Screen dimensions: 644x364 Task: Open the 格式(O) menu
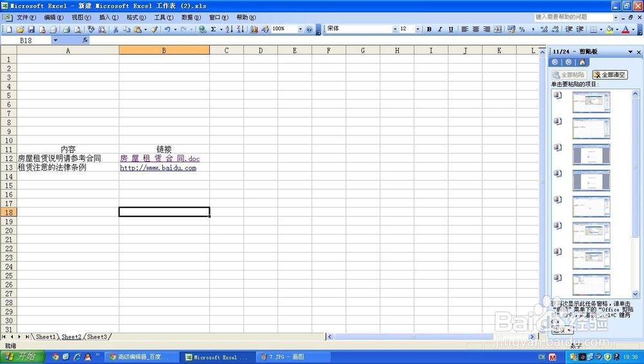click(136, 17)
